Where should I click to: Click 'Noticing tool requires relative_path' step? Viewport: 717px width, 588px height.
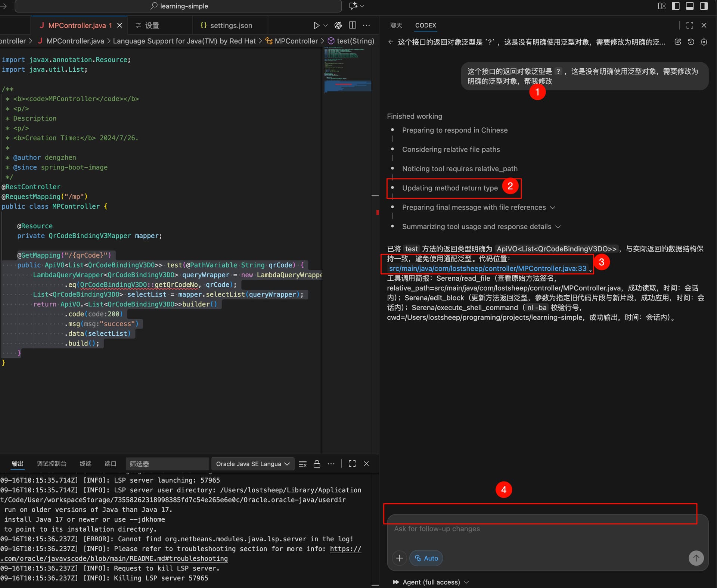460,169
